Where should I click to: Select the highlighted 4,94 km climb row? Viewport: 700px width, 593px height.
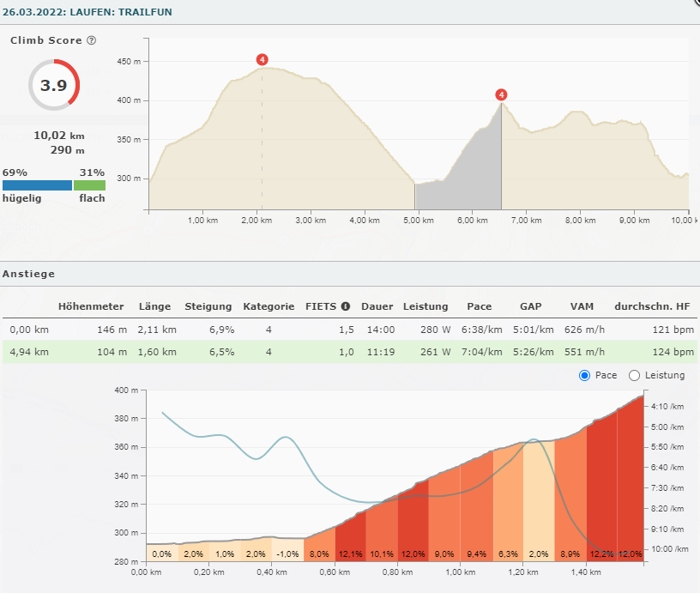pos(349,352)
